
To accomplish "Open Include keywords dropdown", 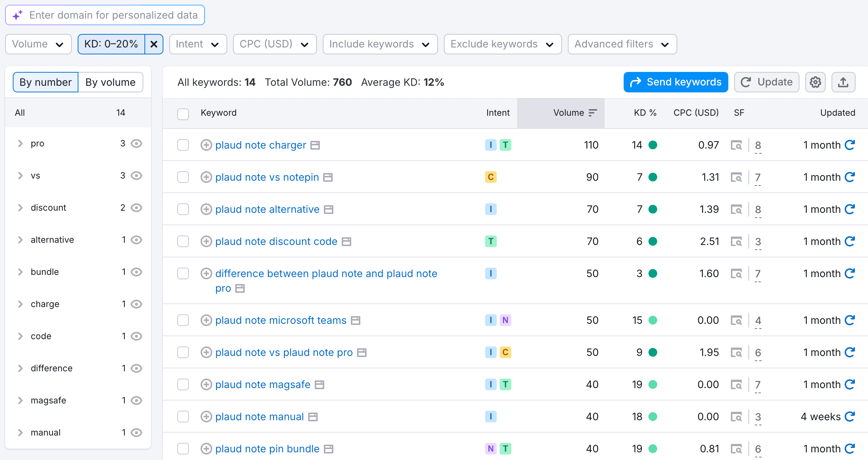I will 380,44.
